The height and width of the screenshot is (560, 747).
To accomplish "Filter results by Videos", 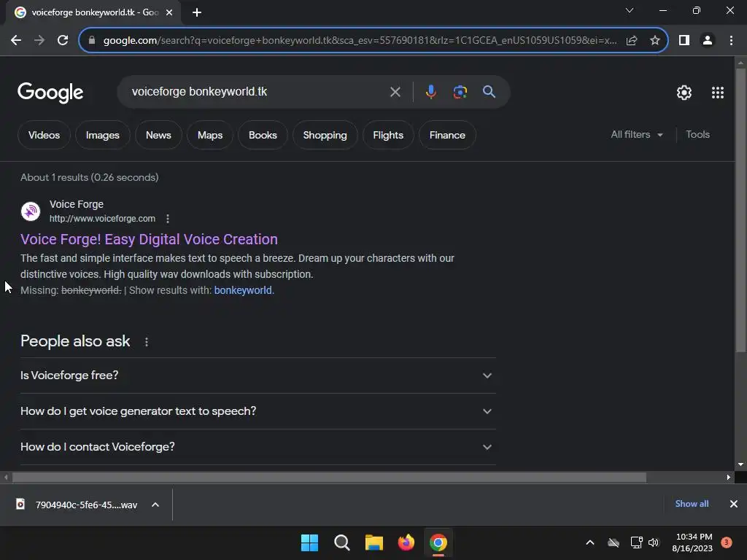I will (x=44, y=135).
